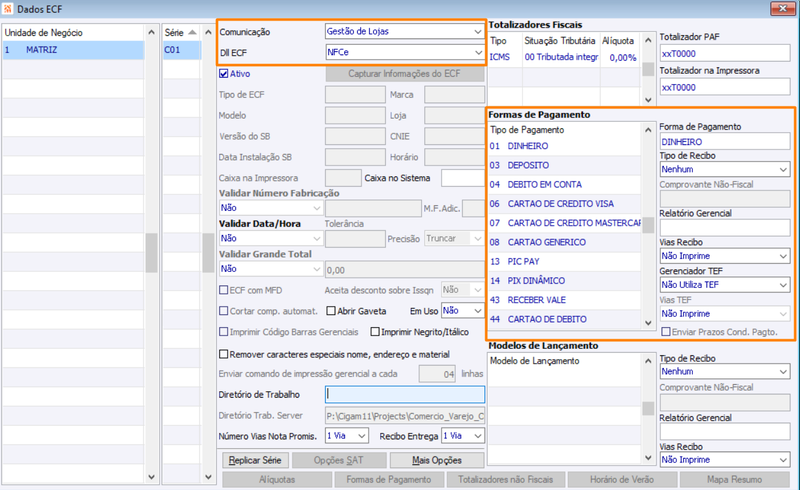The height and width of the screenshot is (490, 800).
Task: Select payment type 13 PIC PAY
Action: pos(564,261)
